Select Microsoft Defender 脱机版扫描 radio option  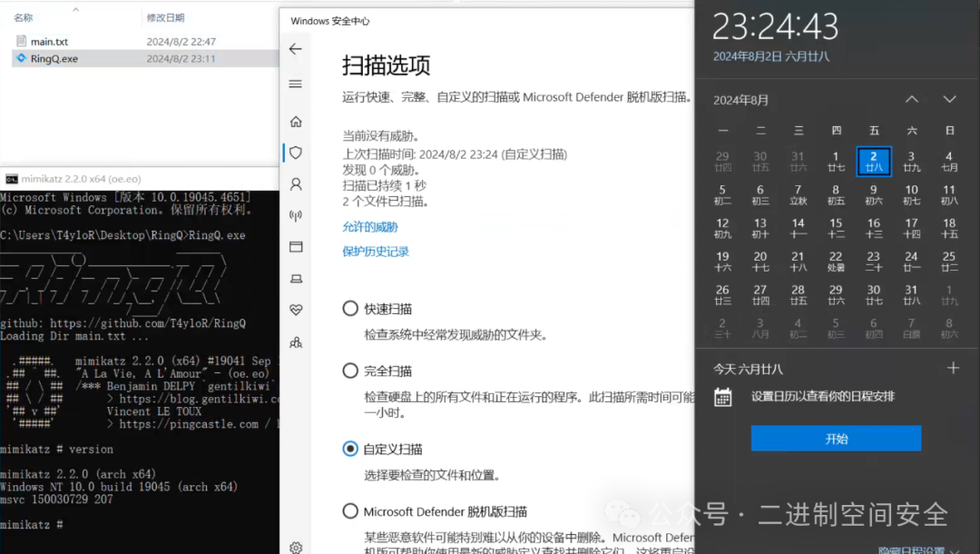350,511
